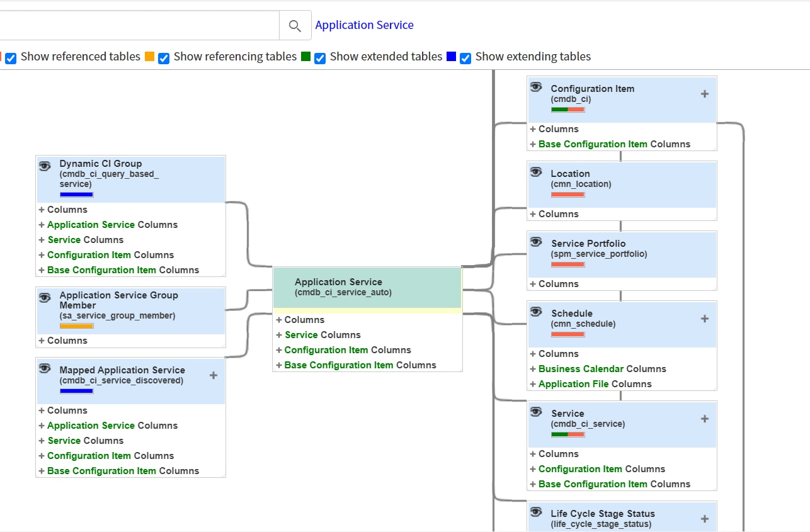Disable Show extending tables checkbox

point(465,58)
